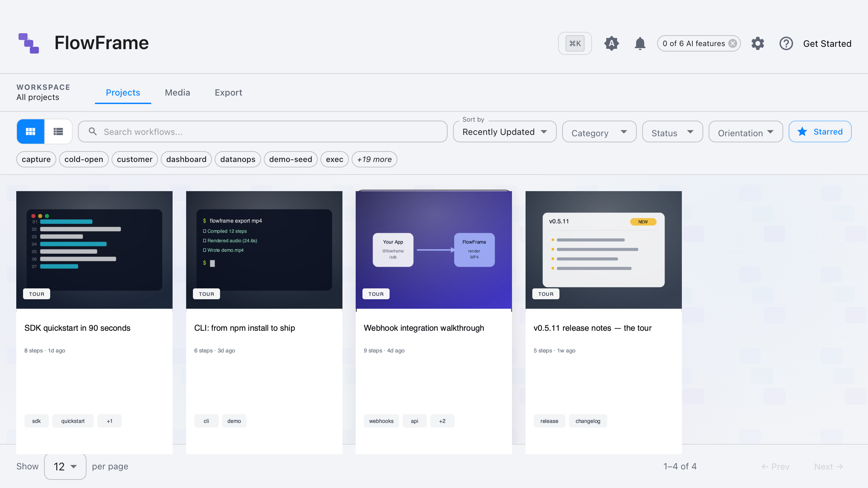This screenshot has width=868, height=488.
Task: Filter by the capture tag
Action: tap(36, 159)
